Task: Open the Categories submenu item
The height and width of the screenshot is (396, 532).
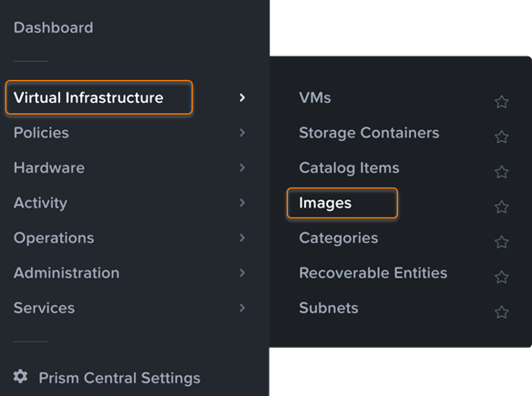Action: (x=338, y=238)
